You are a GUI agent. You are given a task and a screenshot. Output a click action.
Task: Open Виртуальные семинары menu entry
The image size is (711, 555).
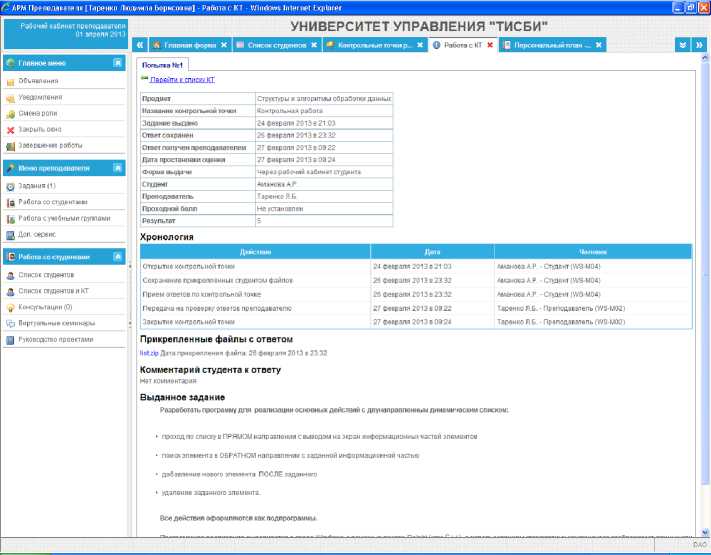[x=57, y=324]
